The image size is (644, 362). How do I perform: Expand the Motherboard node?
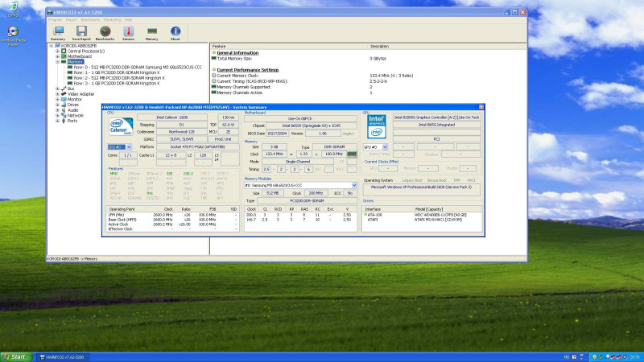click(x=57, y=56)
